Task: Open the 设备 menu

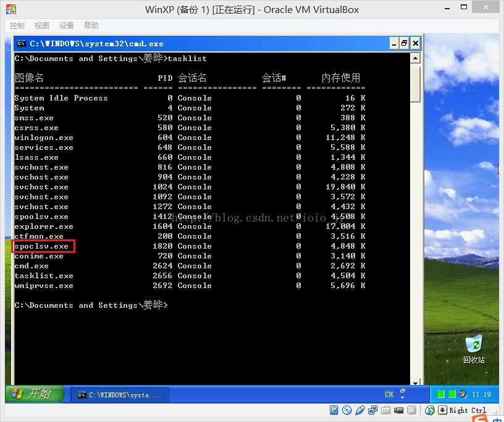Action: tap(67, 26)
